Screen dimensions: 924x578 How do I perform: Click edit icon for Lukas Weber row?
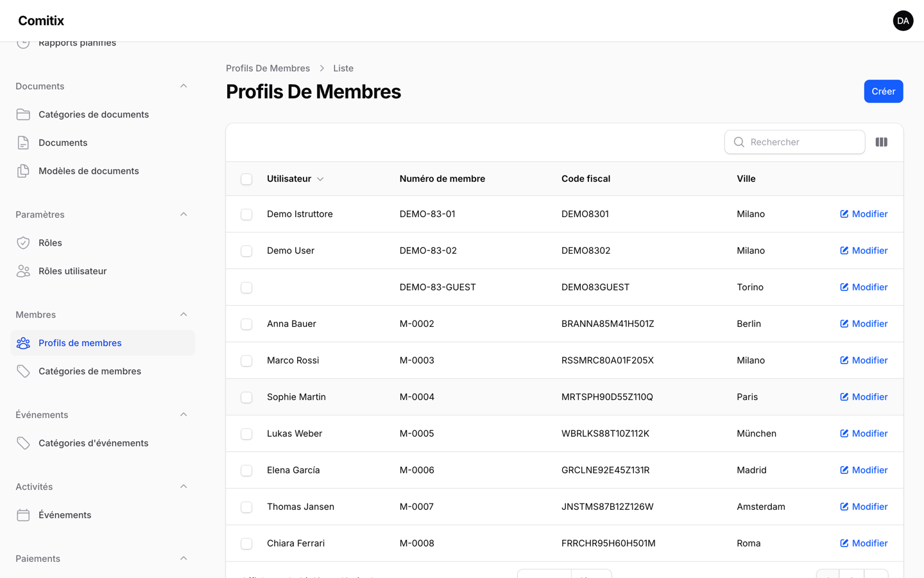click(x=844, y=433)
